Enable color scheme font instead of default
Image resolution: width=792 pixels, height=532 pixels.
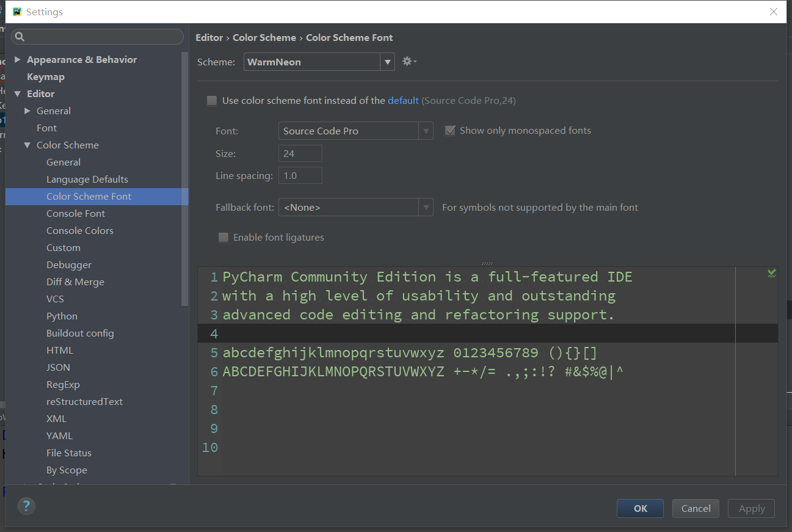pos(212,101)
